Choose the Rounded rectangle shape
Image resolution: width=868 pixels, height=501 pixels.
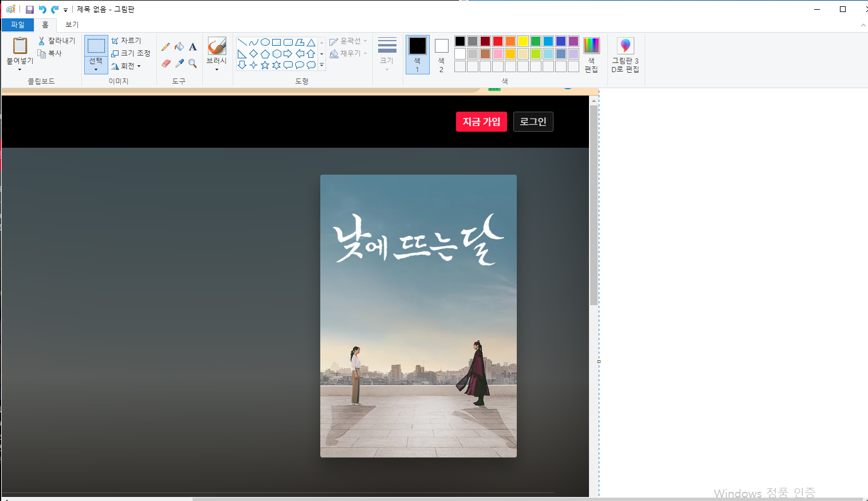tap(288, 42)
